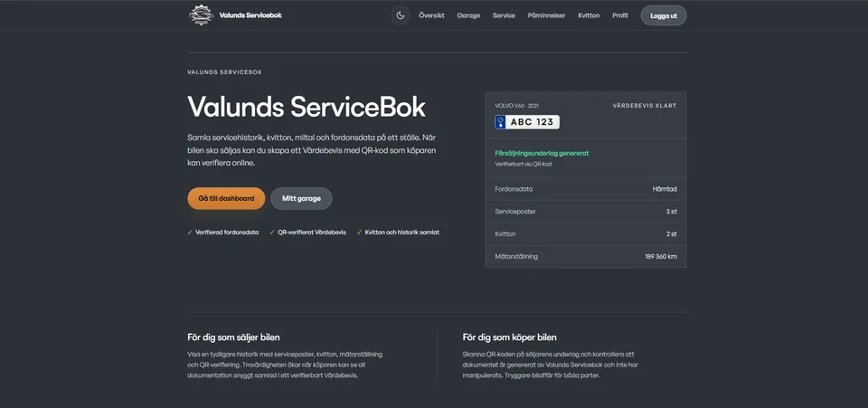This screenshot has height=408, width=868.
Task: Go to the Garage page
Action: click(468, 15)
